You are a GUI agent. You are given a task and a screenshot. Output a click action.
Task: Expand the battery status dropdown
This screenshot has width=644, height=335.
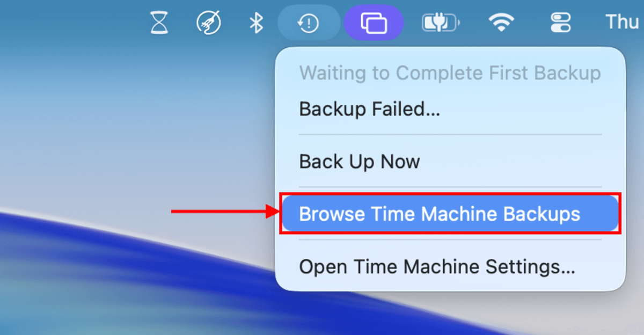click(x=441, y=22)
